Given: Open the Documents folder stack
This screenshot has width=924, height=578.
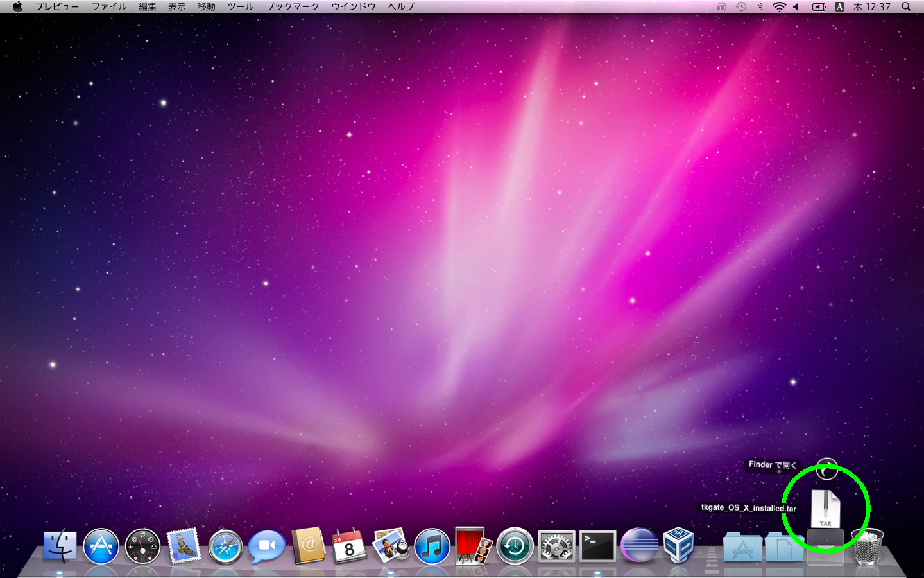Looking at the screenshot, I should 783,547.
